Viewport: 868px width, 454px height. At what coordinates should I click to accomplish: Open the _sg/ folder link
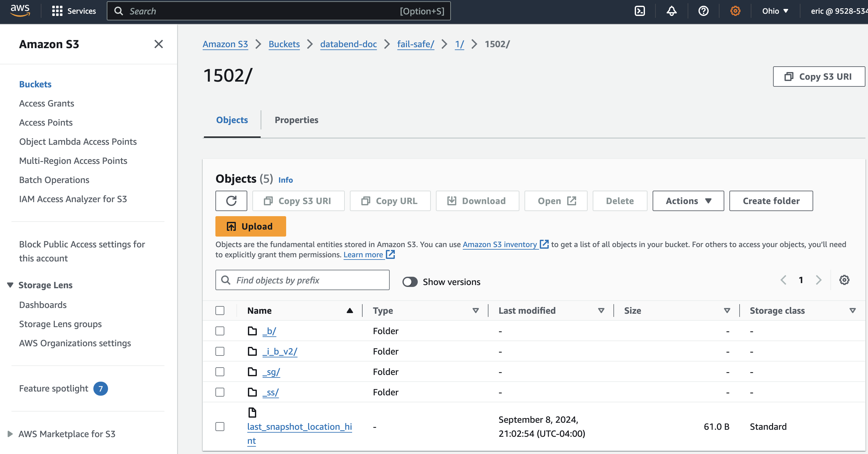[271, 372]
